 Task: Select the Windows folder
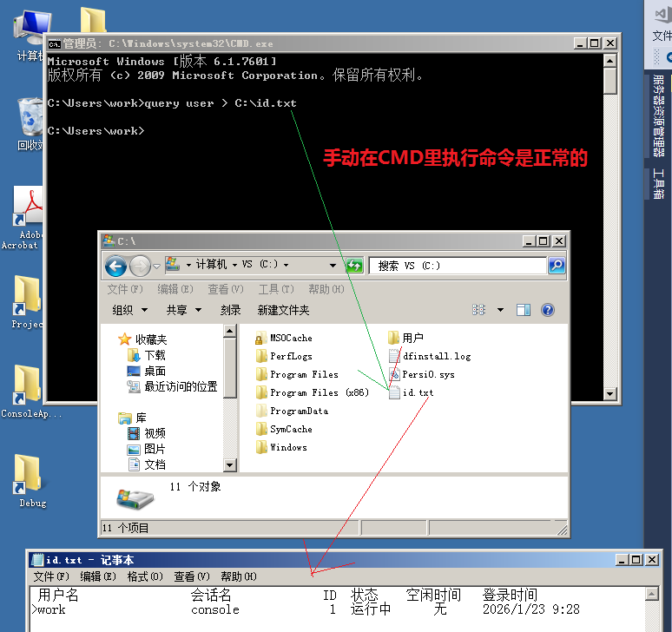(x=281, y=447)
